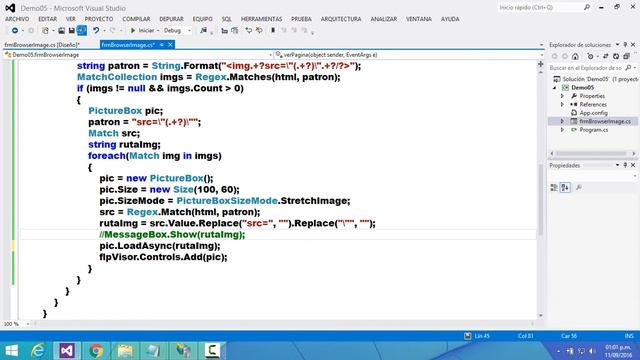Click the Quick Launch search magnifier icon
Image resolution: width=640 pixels, height=360 pixels.
click(587, 7)
